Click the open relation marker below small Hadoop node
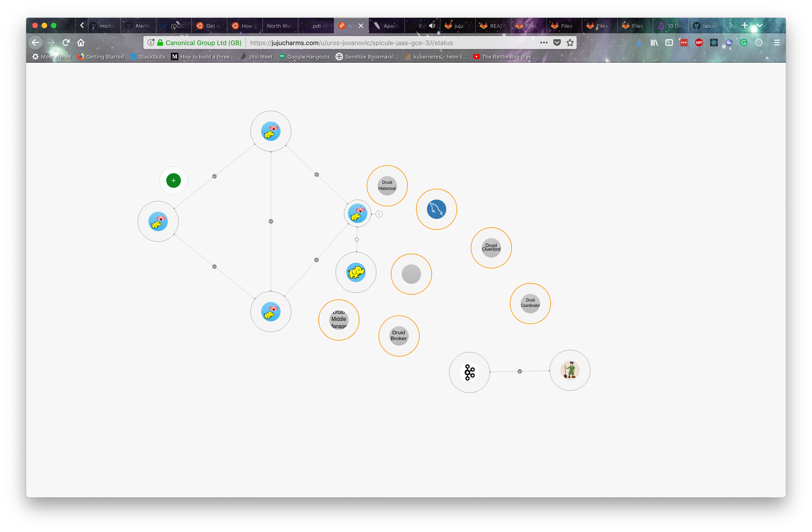This screenshot has height=532, width=812. coord(357,240)
